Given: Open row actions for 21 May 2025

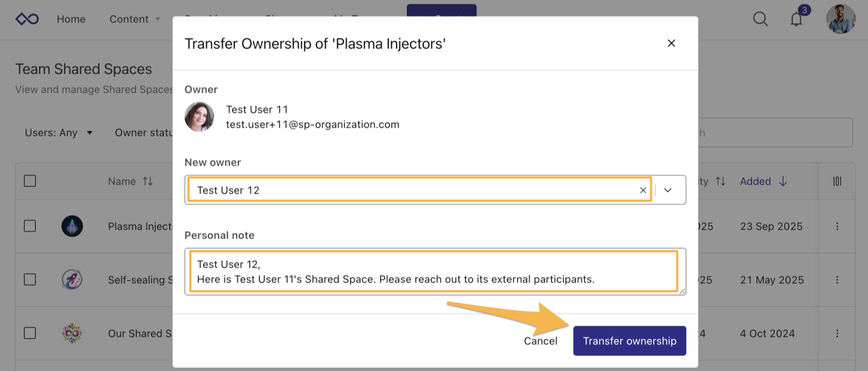Looking at the screenshot, I should tap(837, 280).
